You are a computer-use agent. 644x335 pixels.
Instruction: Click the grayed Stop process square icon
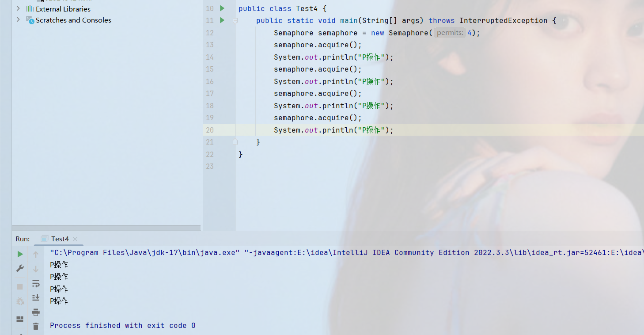(x=20, y=287)
